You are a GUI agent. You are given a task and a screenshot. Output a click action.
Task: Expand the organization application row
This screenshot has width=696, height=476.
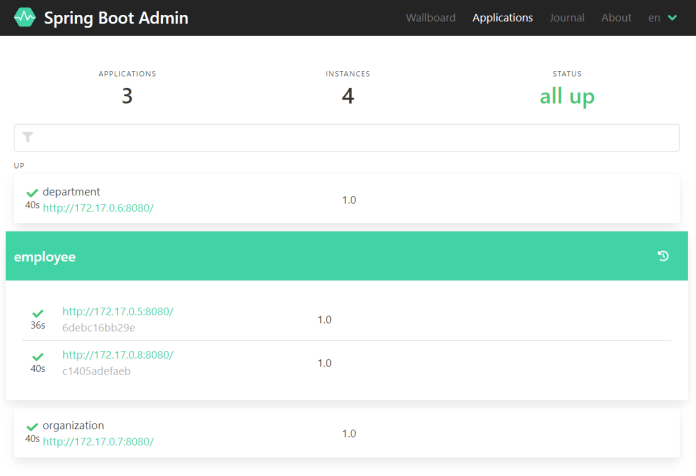(x=347, y=432)
